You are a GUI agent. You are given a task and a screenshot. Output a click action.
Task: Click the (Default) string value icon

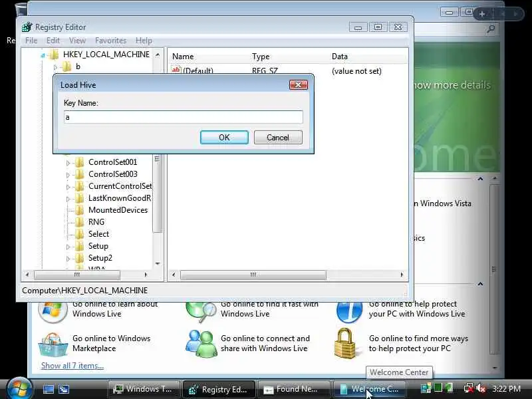[x=176, y=70]
